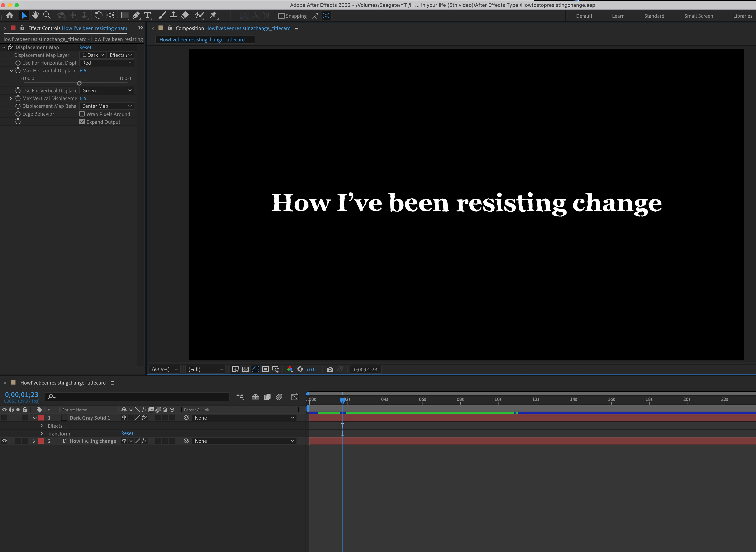Viewport: 756px width, 552px height.
Task: Select the Hand tool
Action: pyautogui.click(x=35, y=15)
